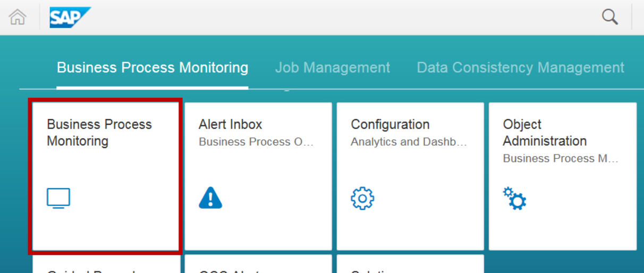Viewport: 644px width, 273px height.
Task: Click the SAP logo
Action: coord(70,18)
